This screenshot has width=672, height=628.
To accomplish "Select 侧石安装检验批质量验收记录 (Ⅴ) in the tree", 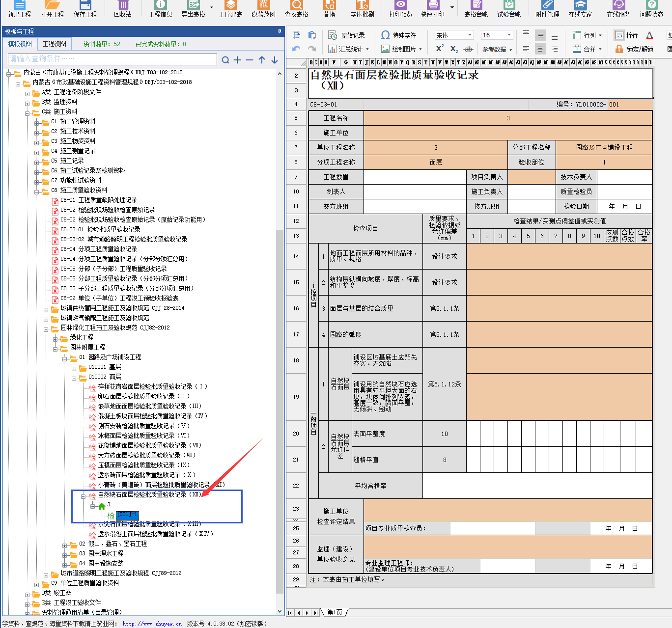I will pyautogui.click(x=143, y=426).
